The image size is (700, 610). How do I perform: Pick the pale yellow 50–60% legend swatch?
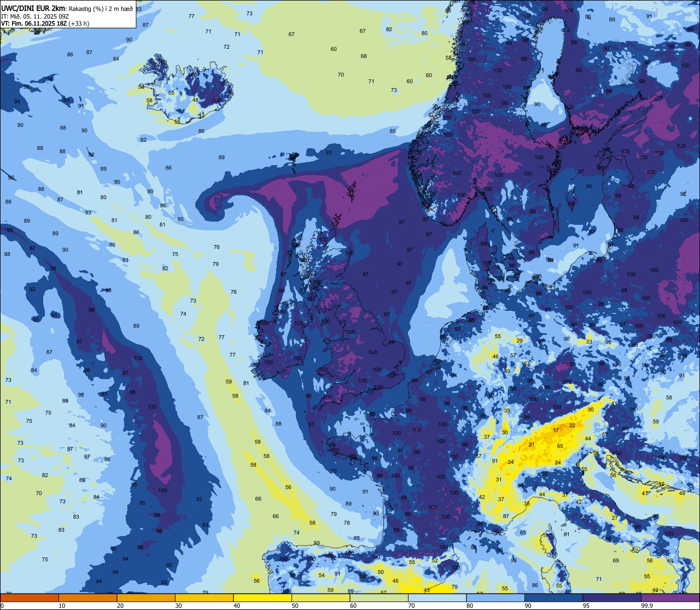320,597
